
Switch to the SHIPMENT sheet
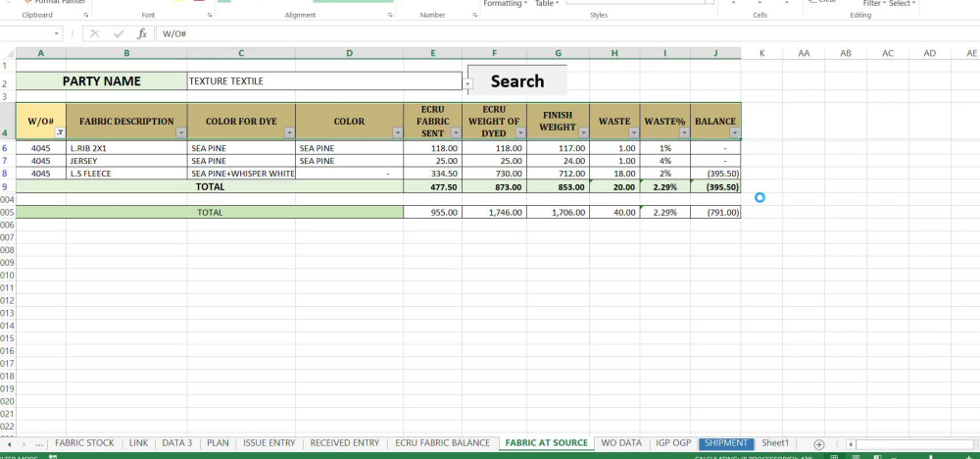click(725, 442)
